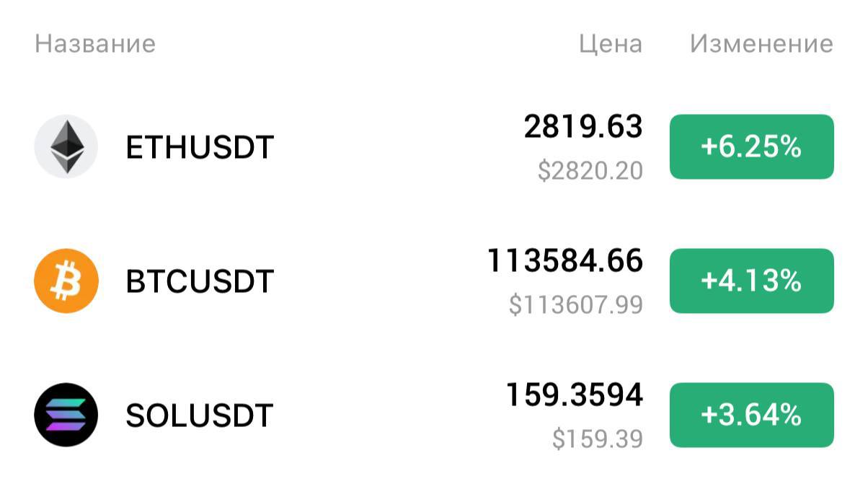The image size is (868, 484).
Task: Toggle the +6.25% change badge
Action: tap(751, 147)
